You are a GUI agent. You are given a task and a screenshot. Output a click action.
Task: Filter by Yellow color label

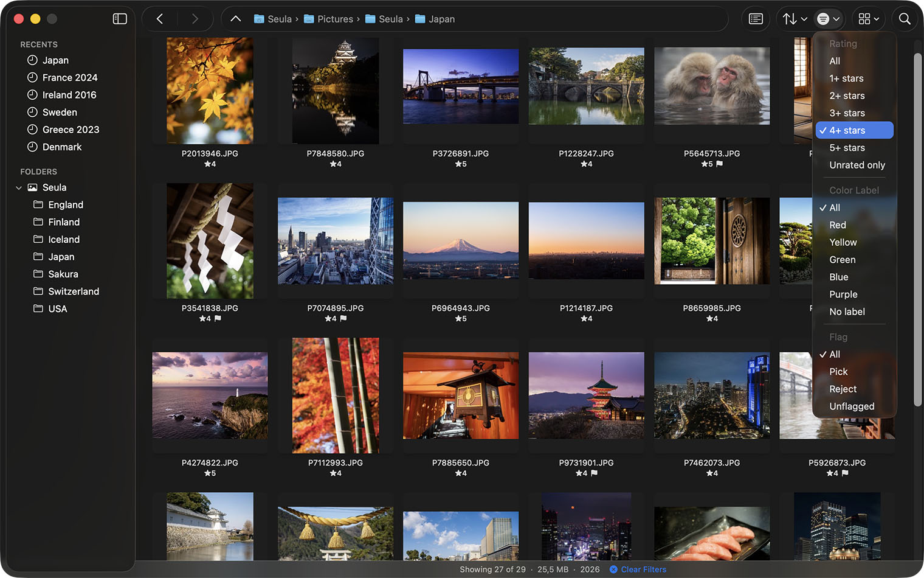click(x=854, y=242)
